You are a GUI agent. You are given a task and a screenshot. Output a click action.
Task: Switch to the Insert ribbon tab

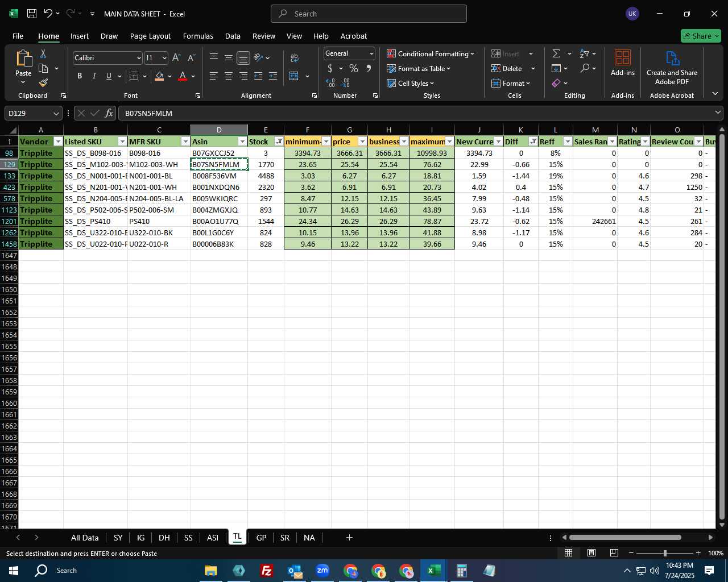tap(80, 36)
